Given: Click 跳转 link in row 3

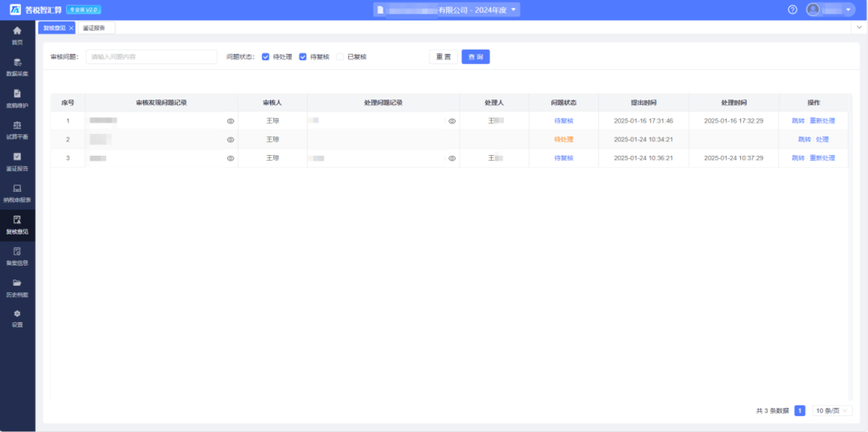Looking at the screenshot, I should coord(798,158).
